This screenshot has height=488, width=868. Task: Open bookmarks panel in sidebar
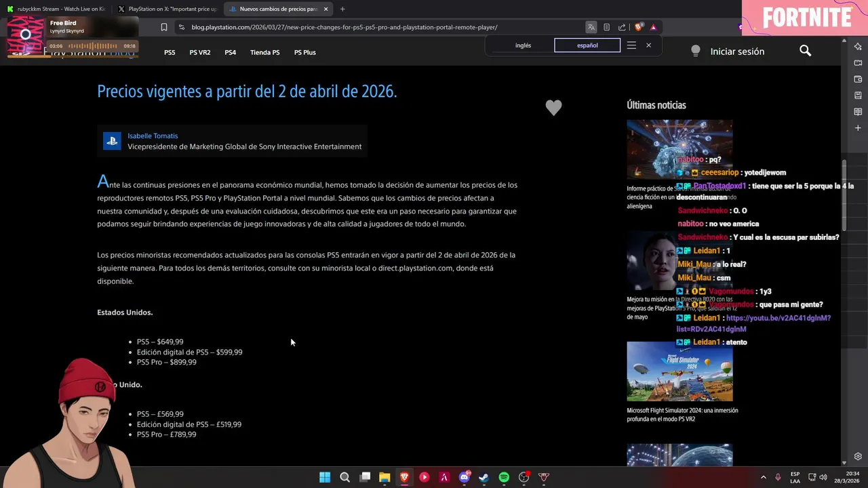[858, 95]
